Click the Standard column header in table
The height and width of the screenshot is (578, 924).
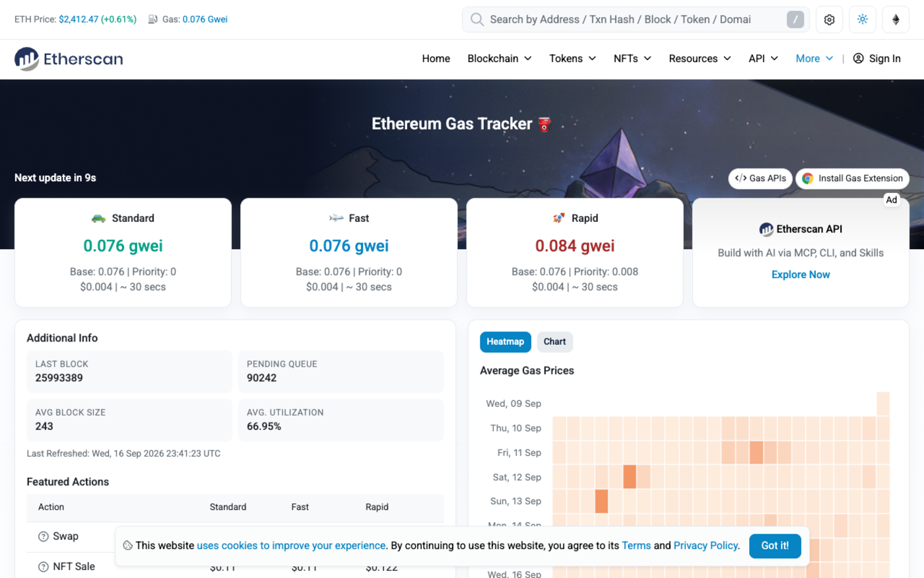click(x=228, y=507)
